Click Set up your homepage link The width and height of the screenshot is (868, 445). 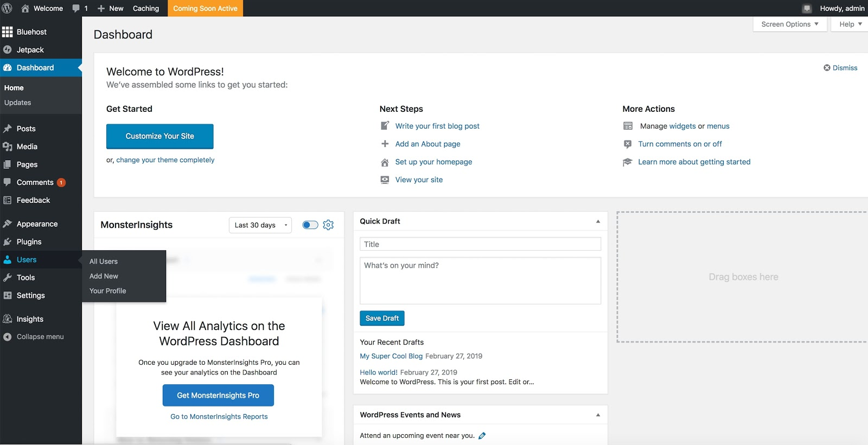click(x=433, y=162)
